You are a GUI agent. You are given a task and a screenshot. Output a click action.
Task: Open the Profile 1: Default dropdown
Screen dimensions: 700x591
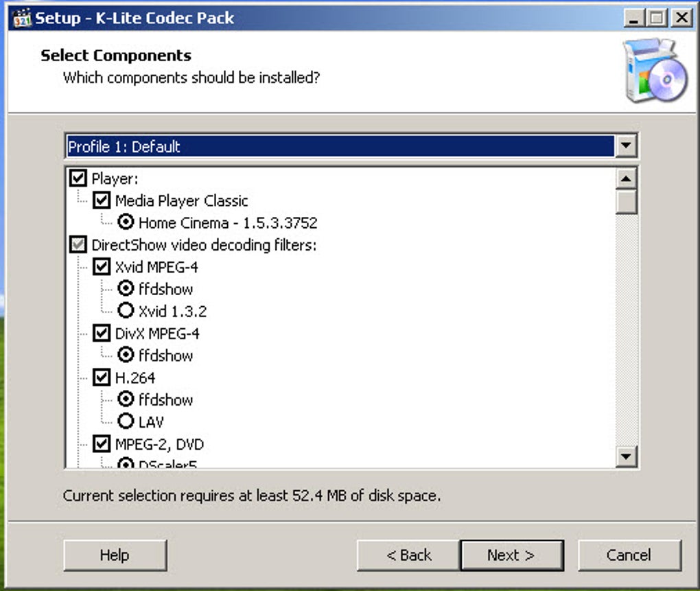351,146
